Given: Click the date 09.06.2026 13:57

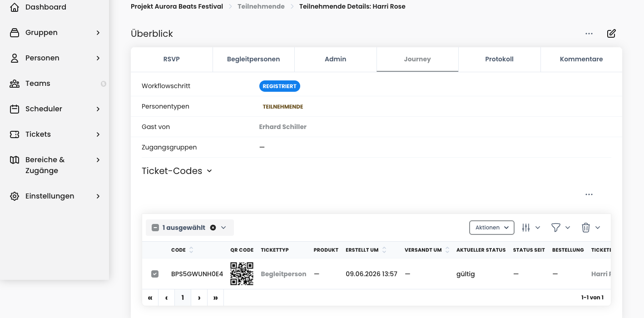Looking at the screenshot, I should pyautogui.click(x=372, y=274).
